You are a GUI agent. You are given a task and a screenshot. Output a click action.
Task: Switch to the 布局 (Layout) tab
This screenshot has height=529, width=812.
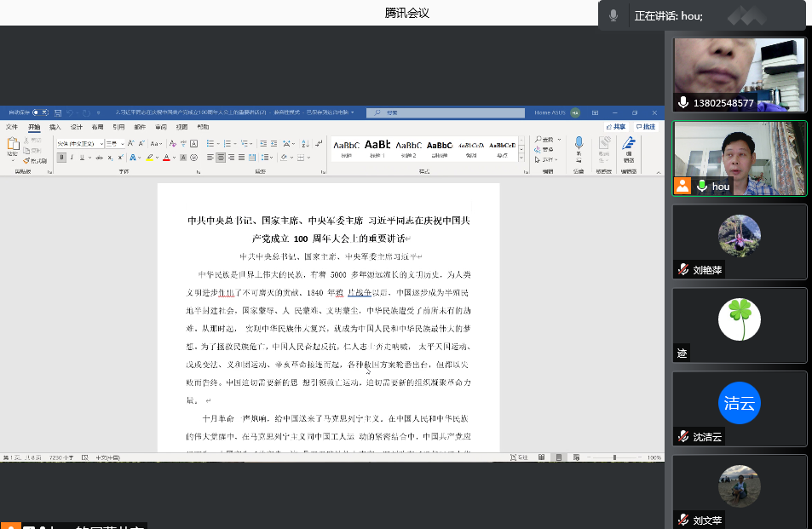pyautogui.click(x=97, y=127)
